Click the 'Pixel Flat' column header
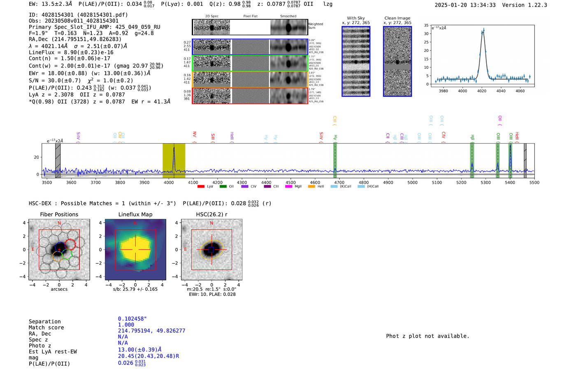This screenshot has height=392, width=576. [251, 16]
